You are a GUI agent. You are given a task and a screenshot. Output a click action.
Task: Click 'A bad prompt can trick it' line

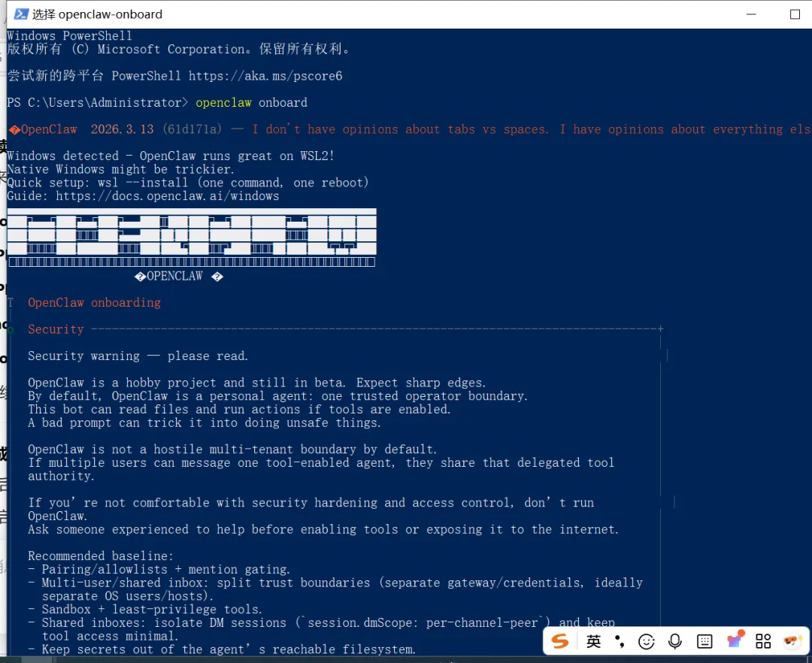[205, 423]
